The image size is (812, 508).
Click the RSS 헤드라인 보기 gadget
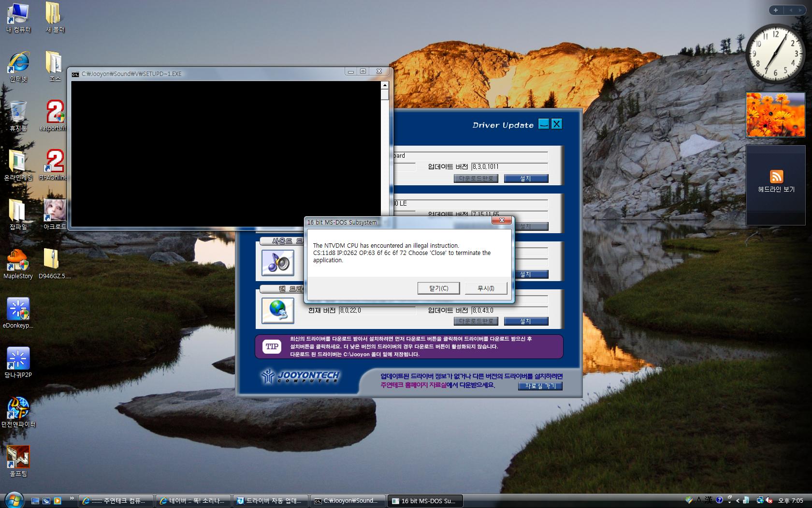[776, 181]
